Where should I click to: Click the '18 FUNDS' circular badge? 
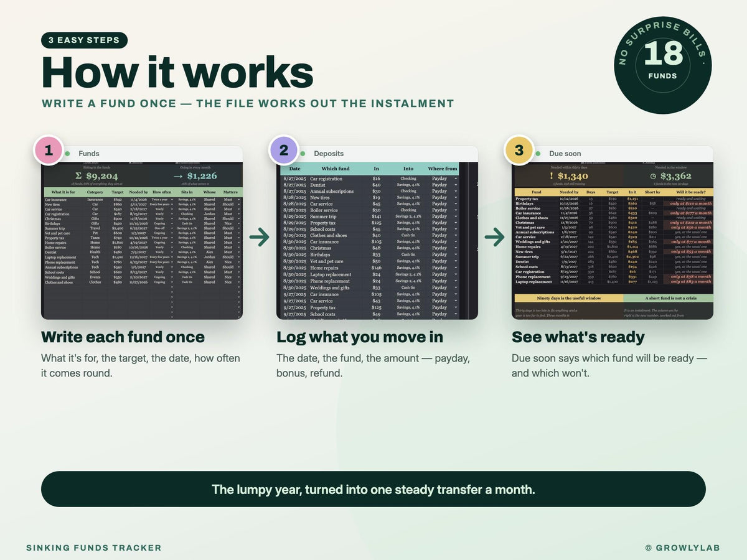(663, 65)
